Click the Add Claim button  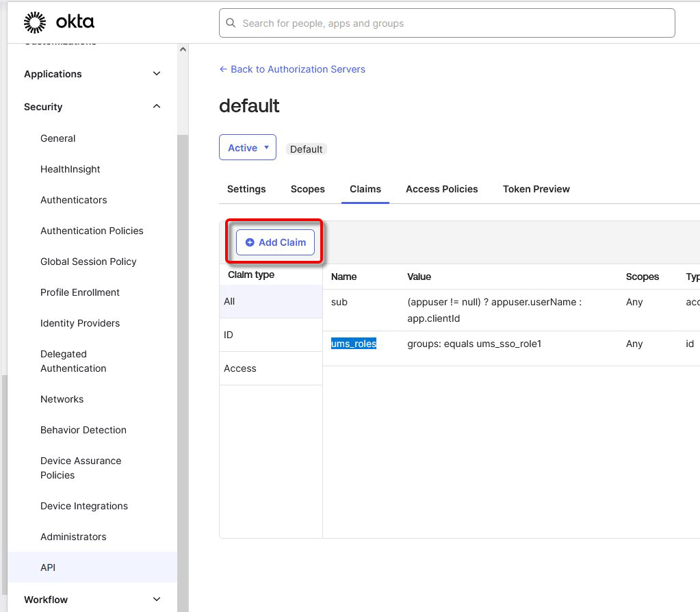coord(275,242)
